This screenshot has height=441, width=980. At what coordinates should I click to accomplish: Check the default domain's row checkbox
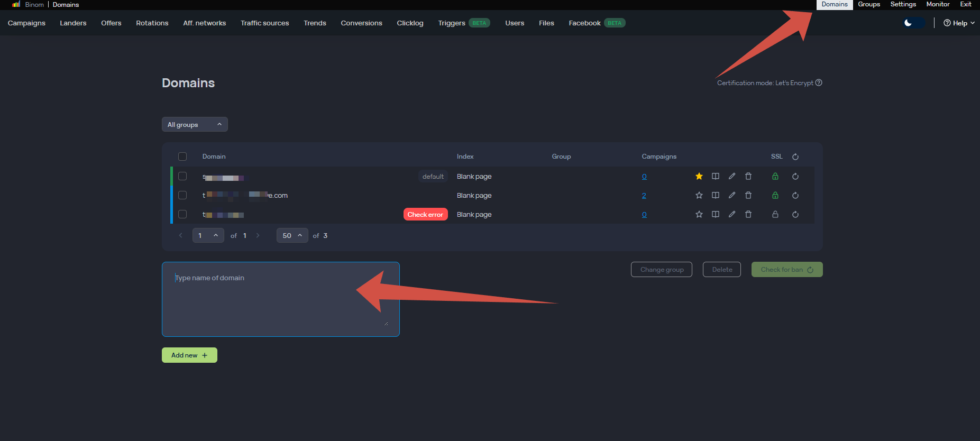(182, 176)
